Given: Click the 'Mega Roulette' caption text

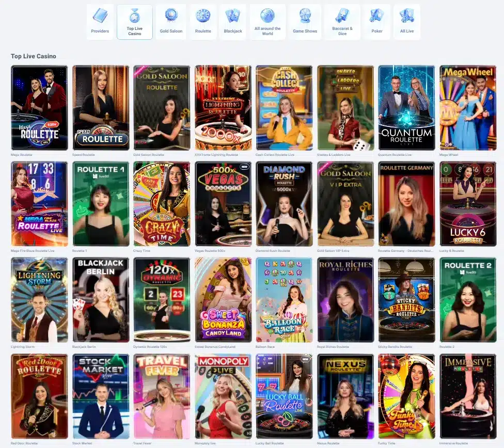Looking at the screenshot, I should pyautogui.click(x=22, y=155).
